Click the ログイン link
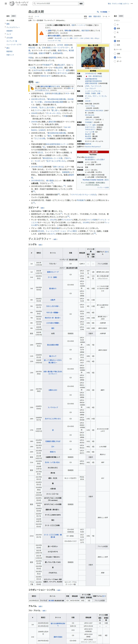138x644 pixels. (126, 4)
